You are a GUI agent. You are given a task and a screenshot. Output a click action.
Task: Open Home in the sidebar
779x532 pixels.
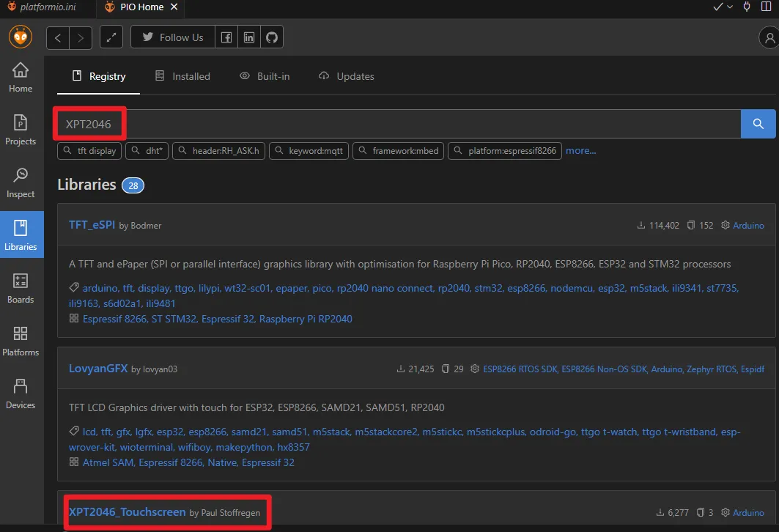[x=21, y=78]
